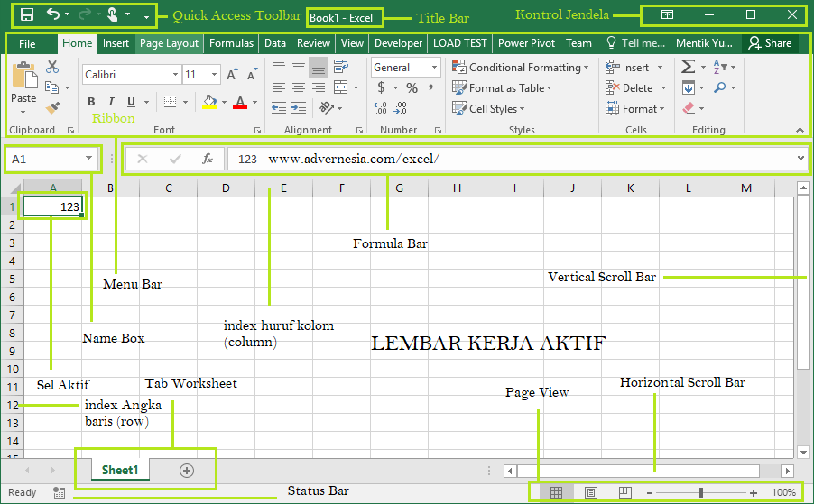Switch to the Page Layout tab
The height and width of the screenshot is (504, 814).
pos(170,43)
